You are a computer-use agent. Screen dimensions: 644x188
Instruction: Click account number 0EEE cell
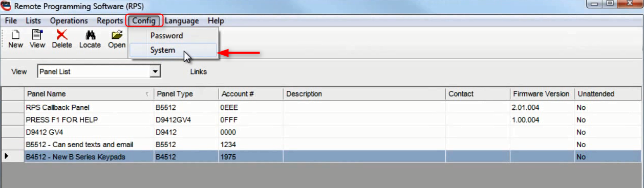(x=251, y=107)
